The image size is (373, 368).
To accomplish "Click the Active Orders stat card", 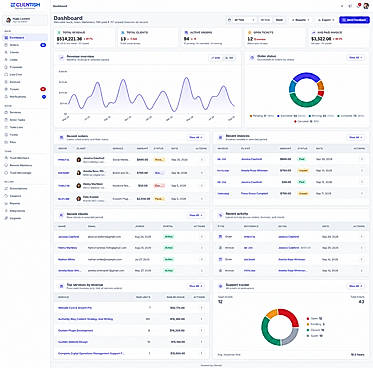I will click(x=212, y=38).
